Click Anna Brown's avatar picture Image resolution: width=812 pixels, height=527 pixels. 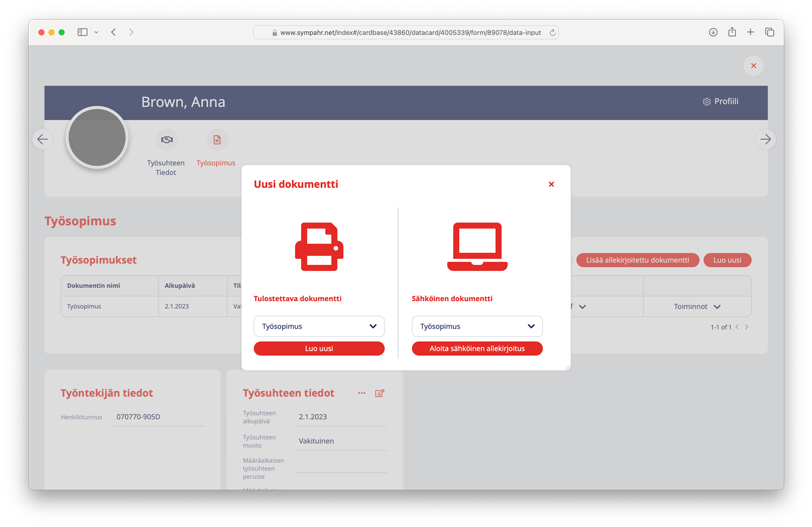97,138
